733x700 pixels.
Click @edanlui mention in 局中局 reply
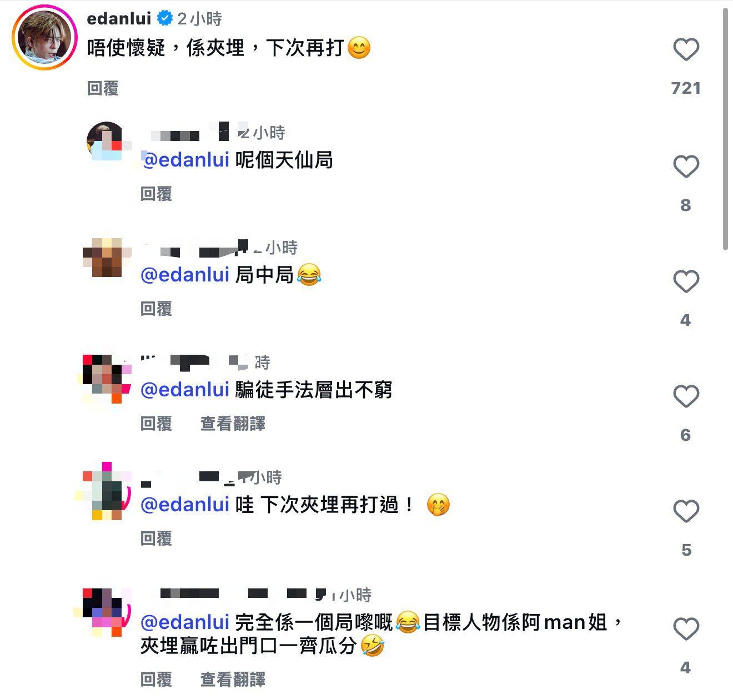(185, 275)
